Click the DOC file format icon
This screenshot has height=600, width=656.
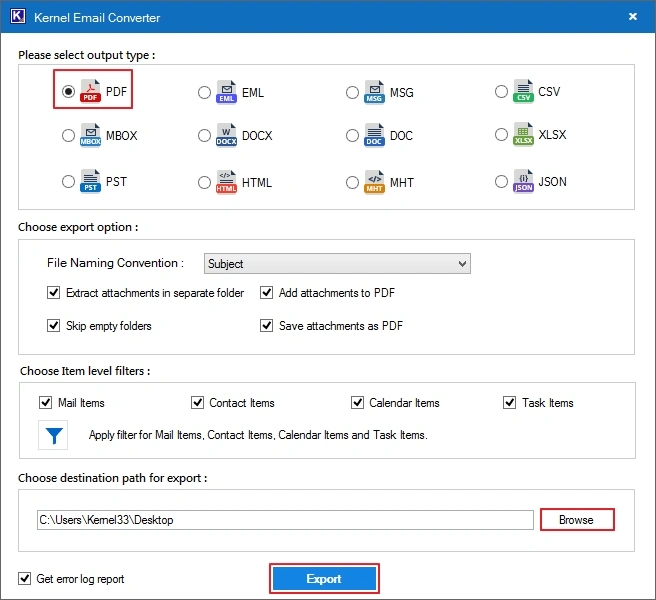[374, 135]
